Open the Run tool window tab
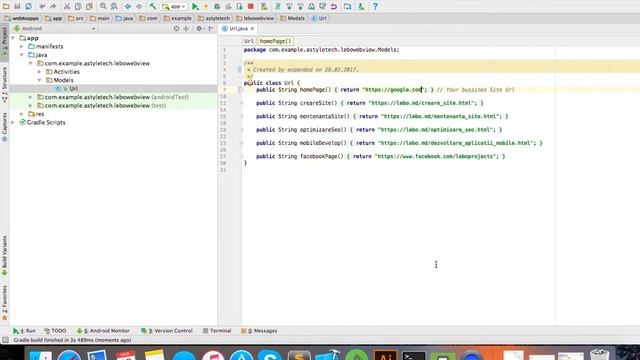The width and height of the screenshot is (640, 360). tap(24, 331)
